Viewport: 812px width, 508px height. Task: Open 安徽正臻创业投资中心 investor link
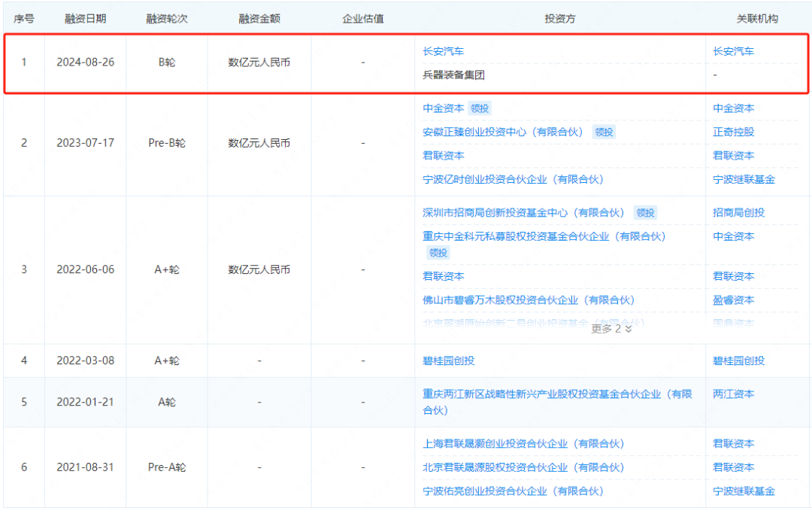coord(503,132)
